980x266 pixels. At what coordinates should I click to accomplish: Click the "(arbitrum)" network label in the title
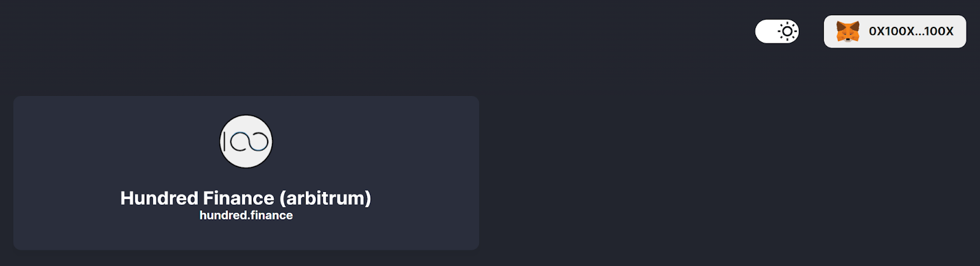(325, 198)
